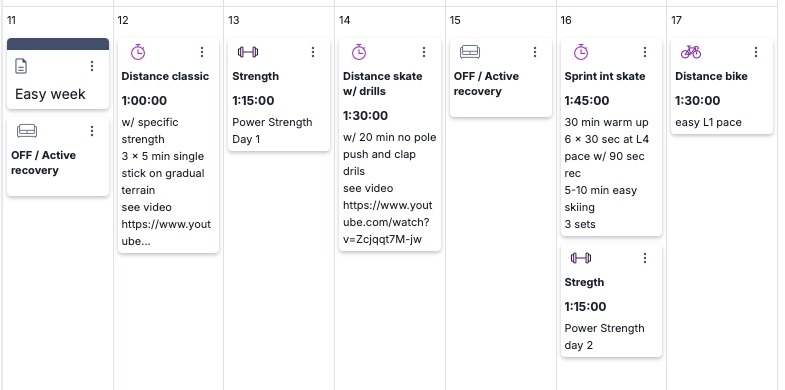Open kebab menu on Sprint int skate
Image resolution: width=785 pixels, height=390 pixels.
point(645,52)
